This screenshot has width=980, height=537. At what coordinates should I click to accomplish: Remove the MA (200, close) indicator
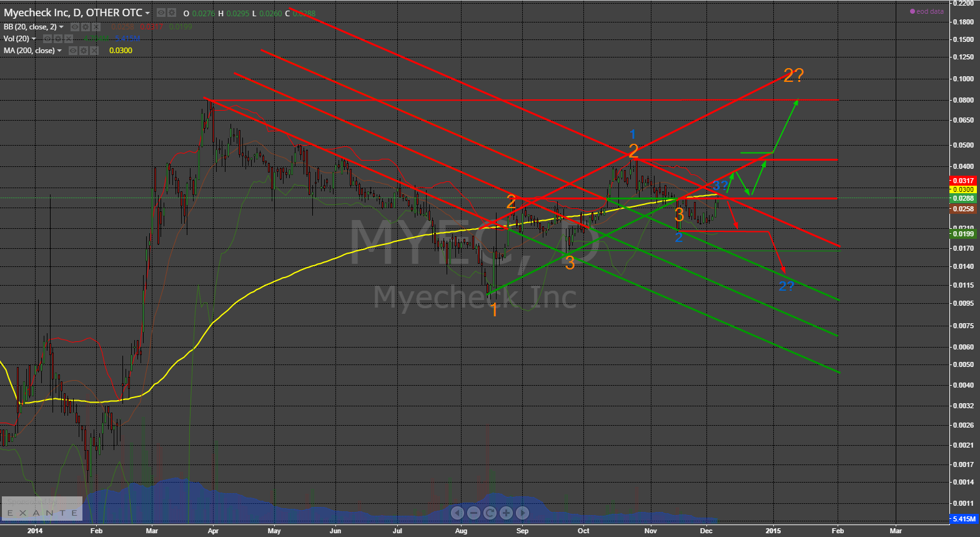[94, 51]
